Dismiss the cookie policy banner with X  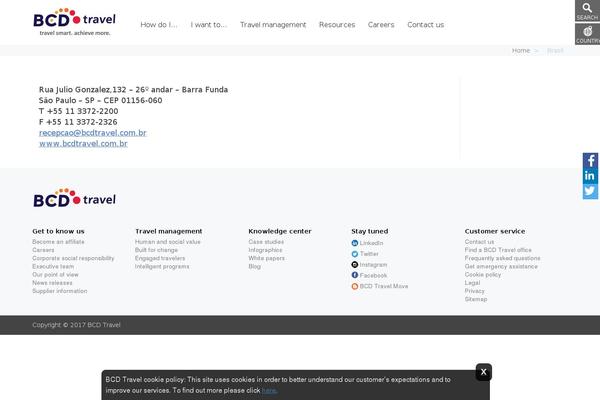[x=484, y=372]
